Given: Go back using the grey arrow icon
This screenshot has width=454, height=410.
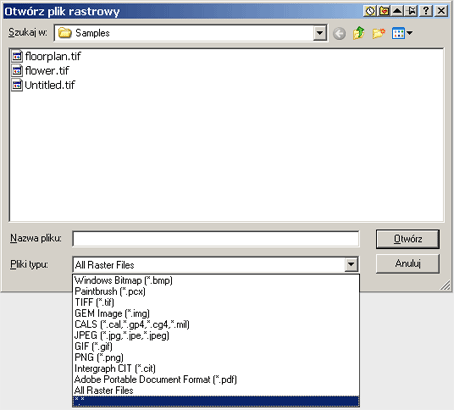Looking at the screenshot, I should [339, 33].
